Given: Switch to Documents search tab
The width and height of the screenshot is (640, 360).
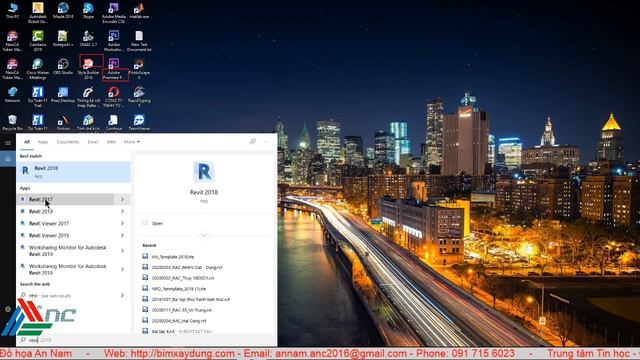Looking at the screenshot, I should pos(68,142).
